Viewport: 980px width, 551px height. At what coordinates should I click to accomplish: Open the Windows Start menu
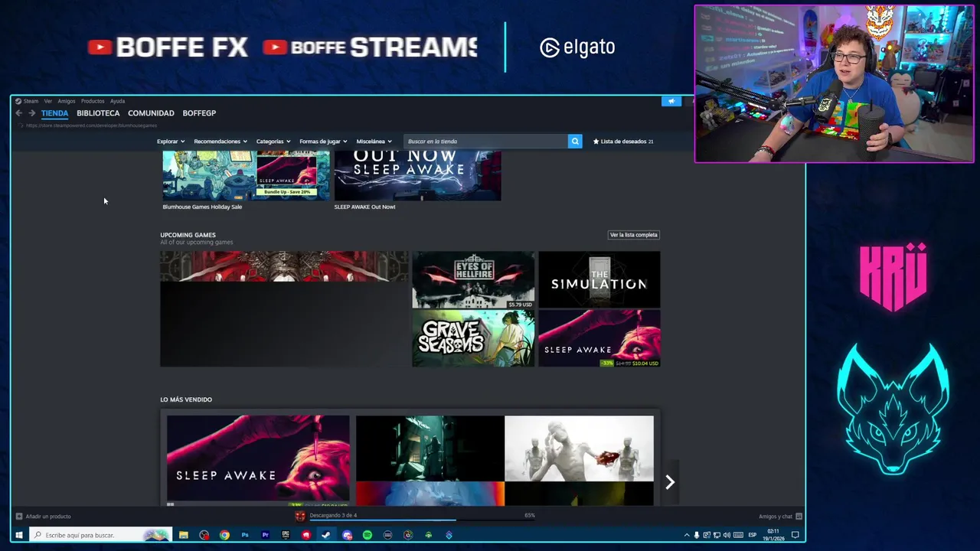click(x=19, y=535)
